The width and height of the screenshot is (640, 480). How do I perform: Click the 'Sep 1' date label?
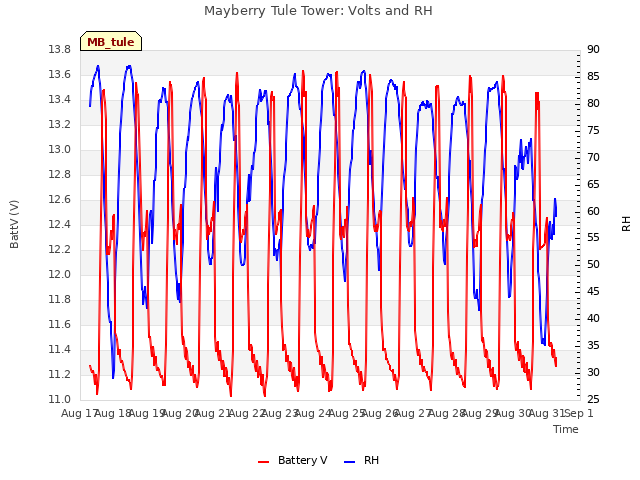(579, 413)
